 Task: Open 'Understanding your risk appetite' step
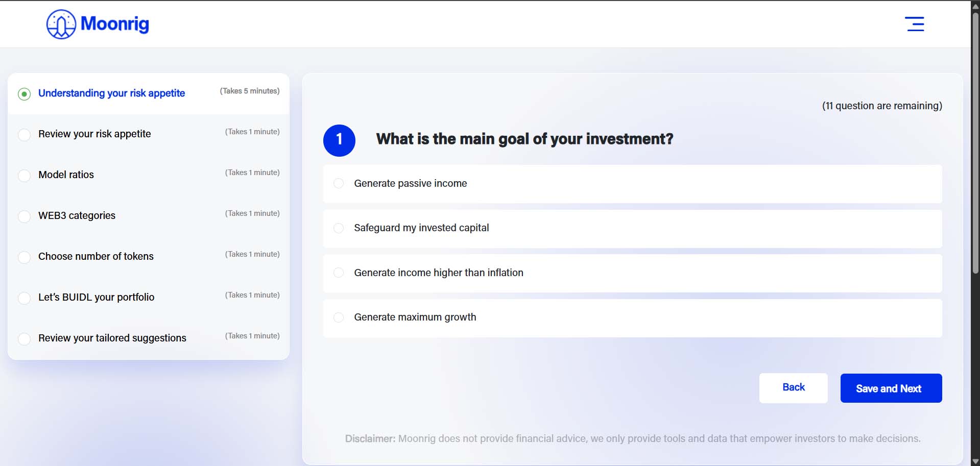pyautogui.click(x=149, y=93)
